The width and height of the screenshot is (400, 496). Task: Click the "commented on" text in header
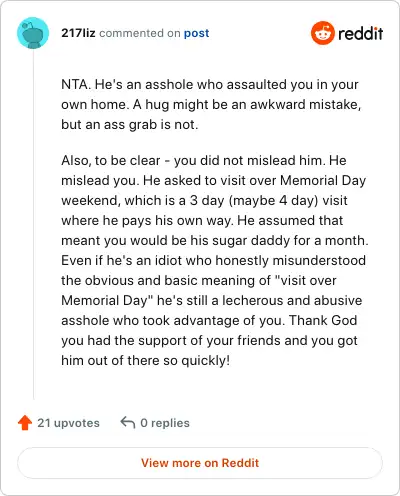[140, 33]
